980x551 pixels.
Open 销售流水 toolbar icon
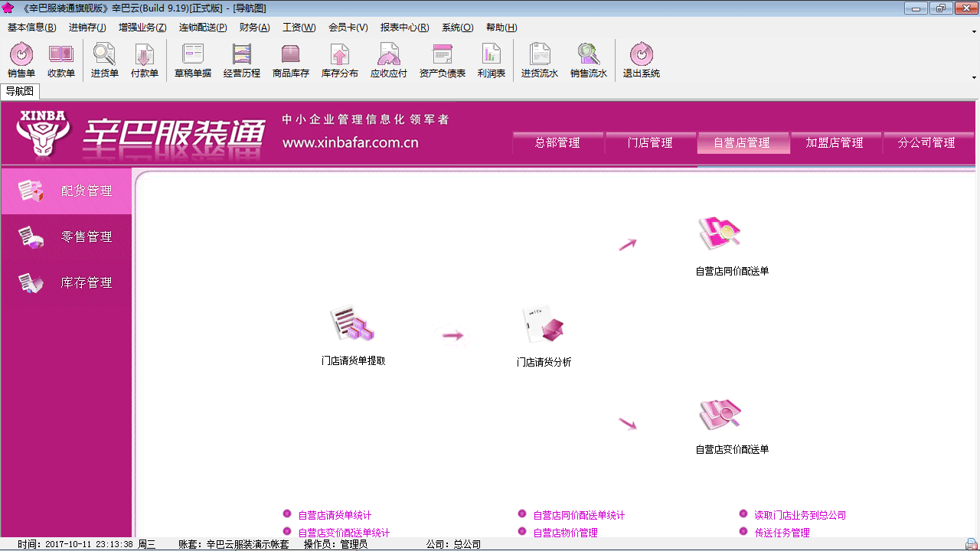pos(589,60)
